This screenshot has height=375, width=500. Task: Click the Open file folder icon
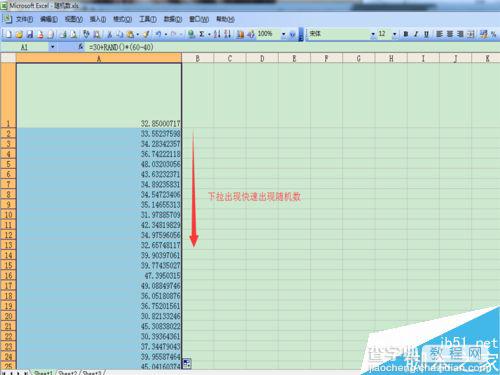point(19,34)
